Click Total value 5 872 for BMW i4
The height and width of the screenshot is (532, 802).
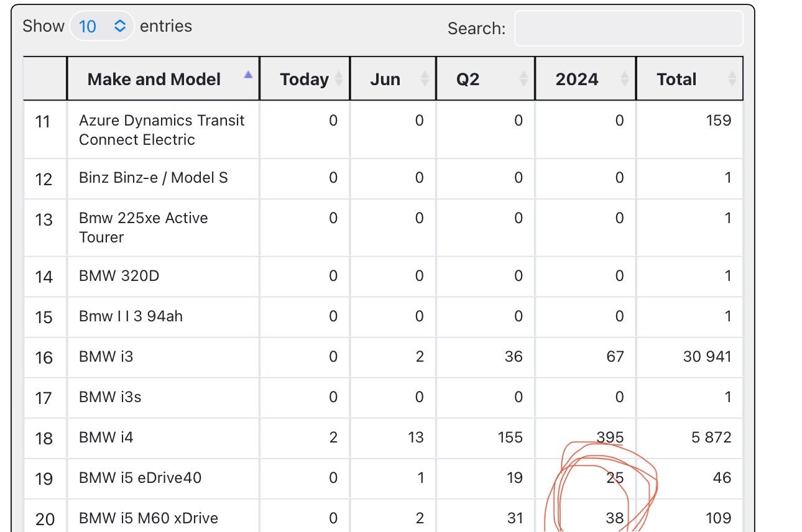point(711,437)
